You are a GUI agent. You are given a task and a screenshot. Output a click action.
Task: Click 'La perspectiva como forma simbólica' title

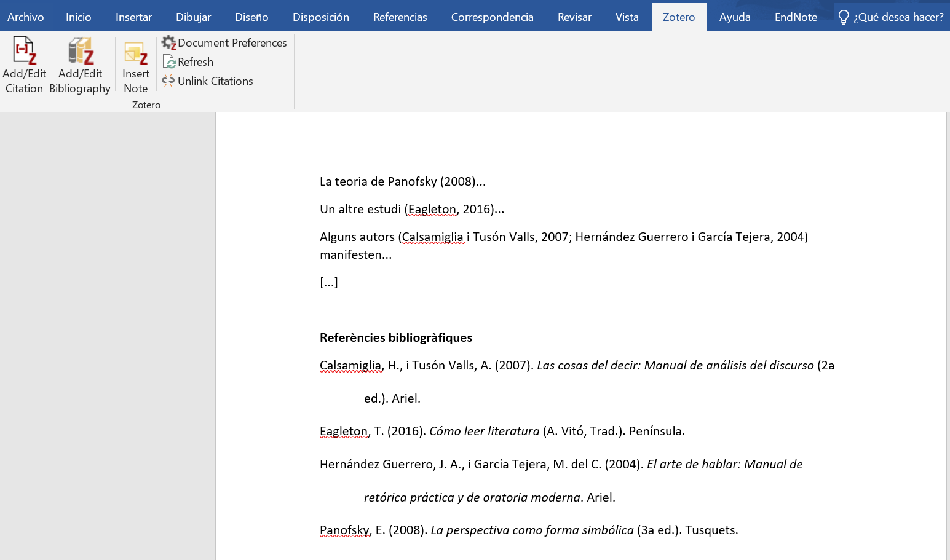[x=532, y=530]
